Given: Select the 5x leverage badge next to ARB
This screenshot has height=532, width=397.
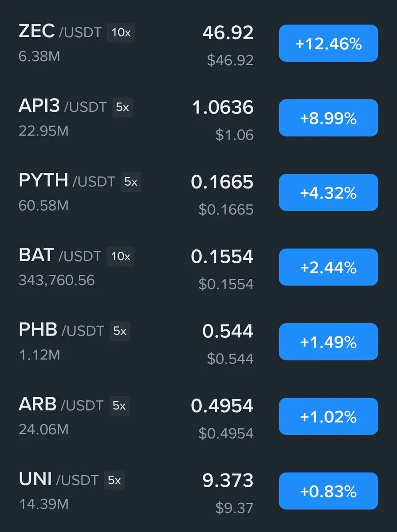Looking at the screenshot, I should [119, 406].
